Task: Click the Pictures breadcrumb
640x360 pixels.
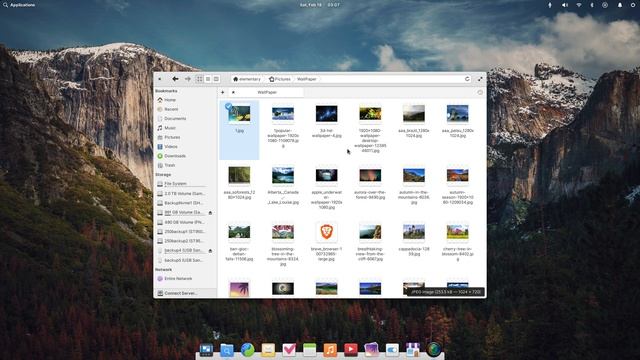Action: [280, 79]
